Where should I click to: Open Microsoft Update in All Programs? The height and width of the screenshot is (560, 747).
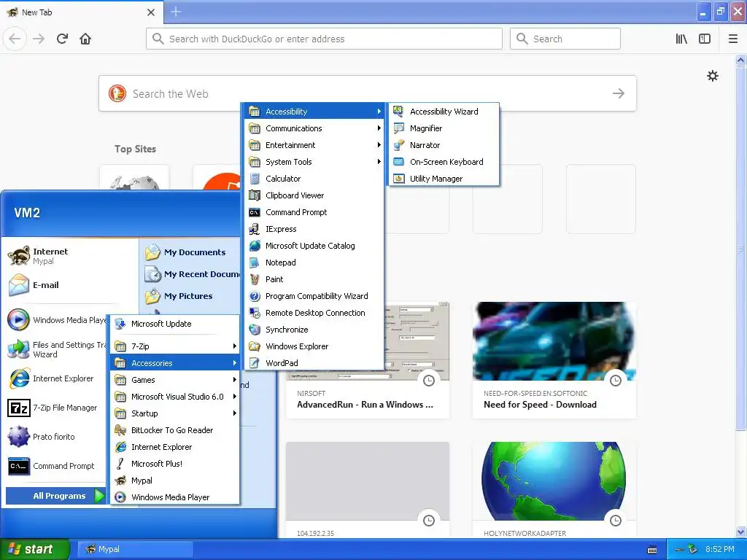[175, 324]
